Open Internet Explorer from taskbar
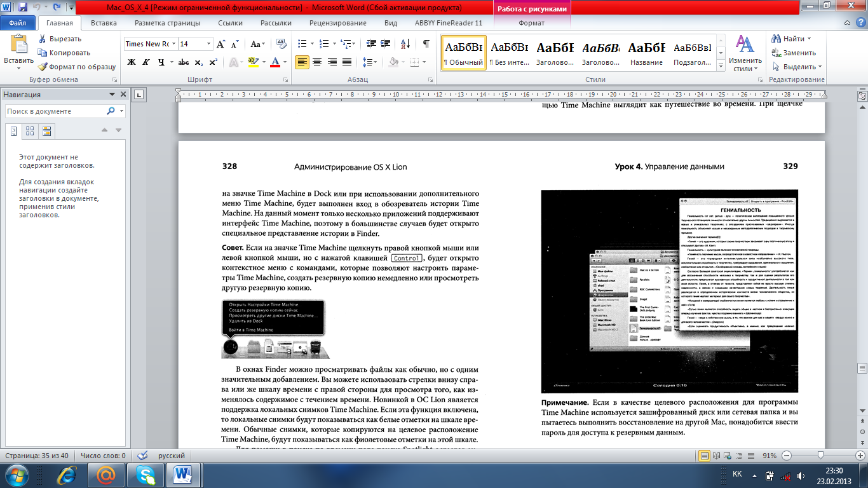Screen dimensions: 868x488 [x=67, y=474]
